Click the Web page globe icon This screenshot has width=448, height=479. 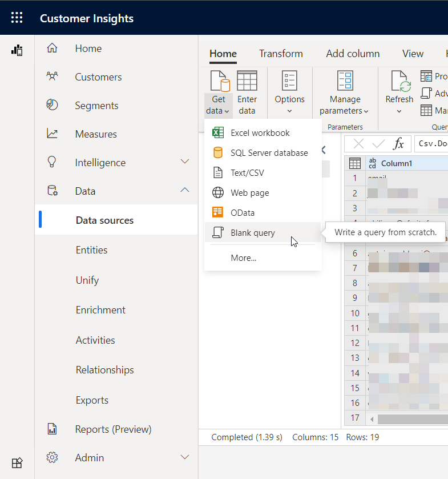coord(218,192)
